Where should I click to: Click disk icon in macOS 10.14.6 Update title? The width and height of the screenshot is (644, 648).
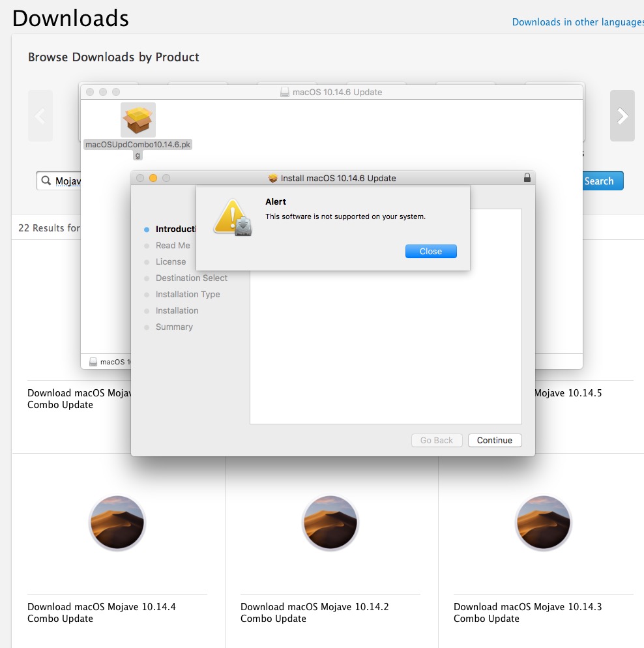tap(285, 92)
